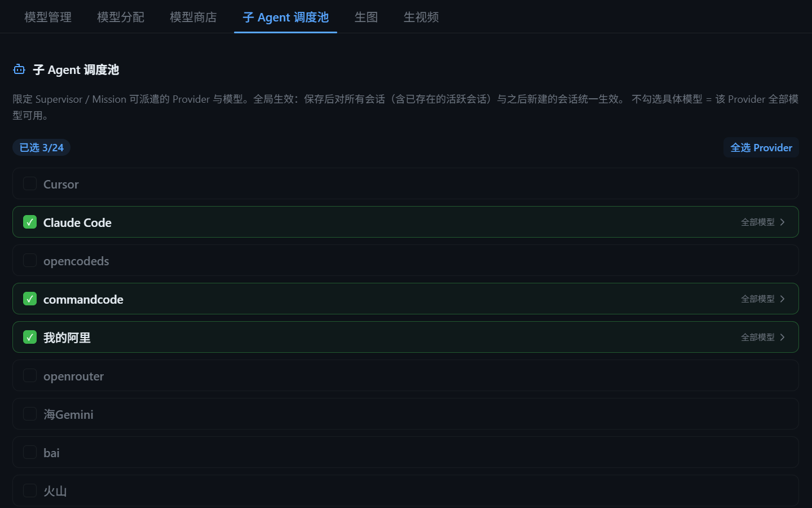Switch to the 模型分配 tab

(x=121, y=17)
